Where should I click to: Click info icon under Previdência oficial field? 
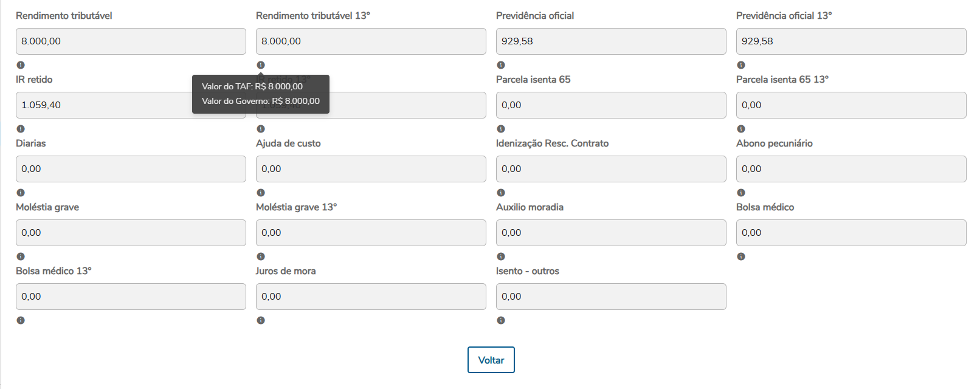(x=501, y=65)
